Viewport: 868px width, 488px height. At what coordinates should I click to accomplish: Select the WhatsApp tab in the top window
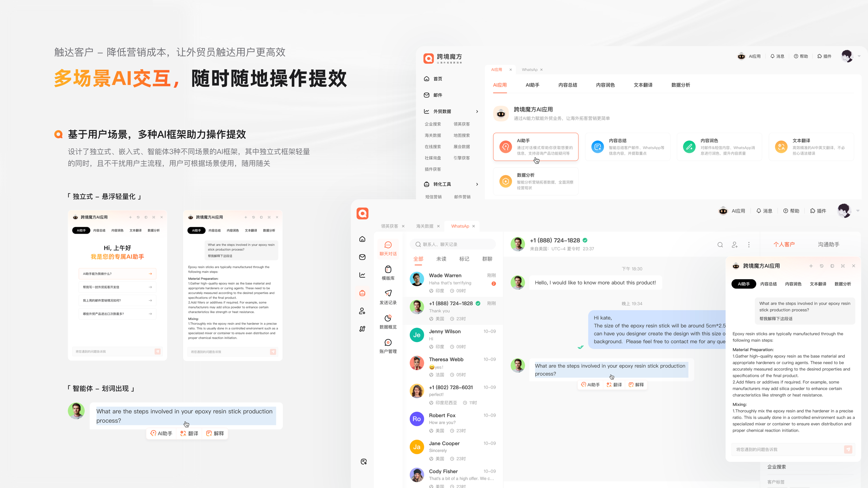[529, 70]
